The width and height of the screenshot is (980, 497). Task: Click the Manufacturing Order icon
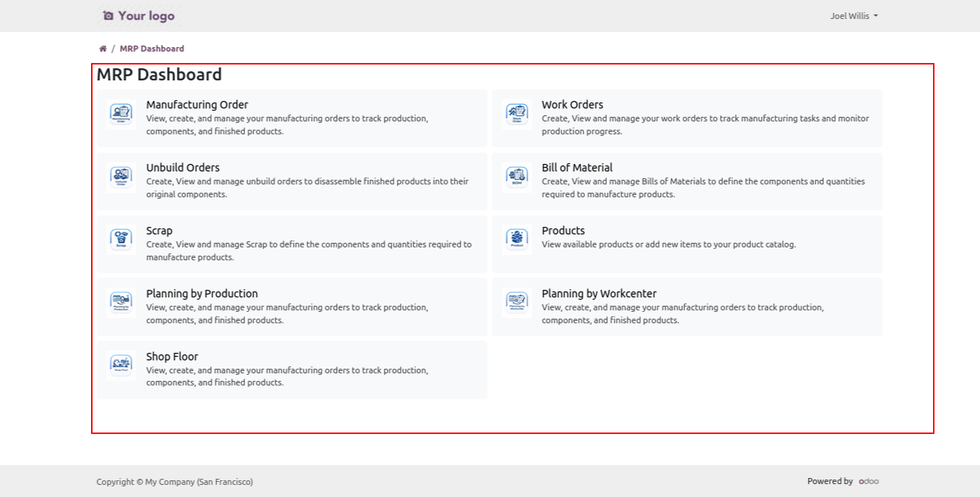121,115
